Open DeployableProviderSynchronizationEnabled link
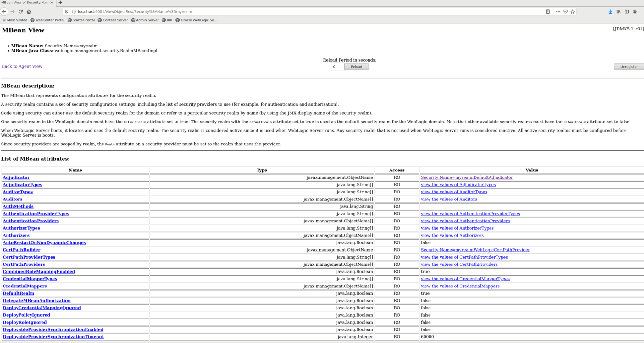The height and width of the screenshot is (343, 644). point(53,329)
